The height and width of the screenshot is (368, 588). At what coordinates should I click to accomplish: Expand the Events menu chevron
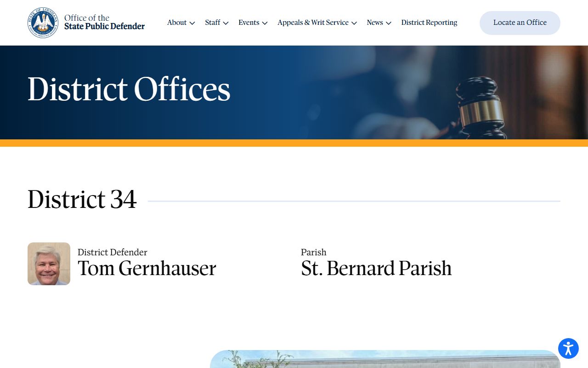[x=265, y=23]
